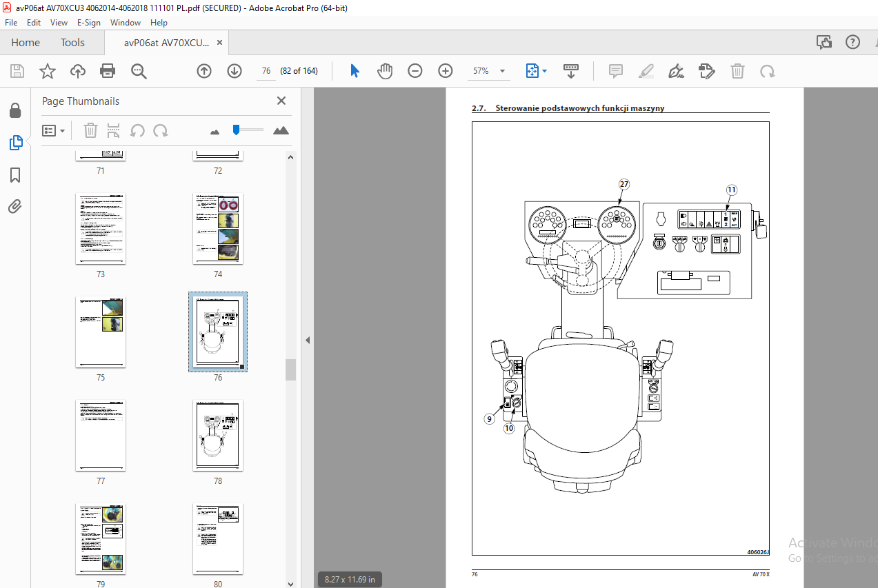Open the Edit menu
Viewport: 878px width, 588px height.
[x=34, y=23]
